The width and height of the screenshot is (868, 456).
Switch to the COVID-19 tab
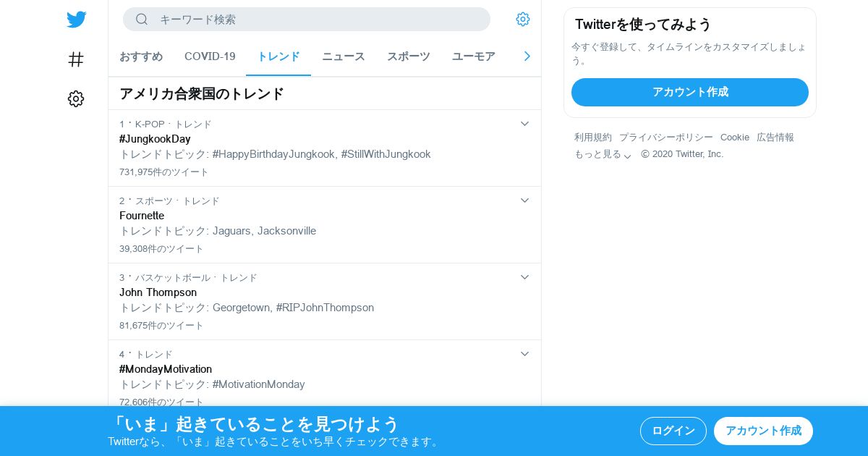coord(210,56)
